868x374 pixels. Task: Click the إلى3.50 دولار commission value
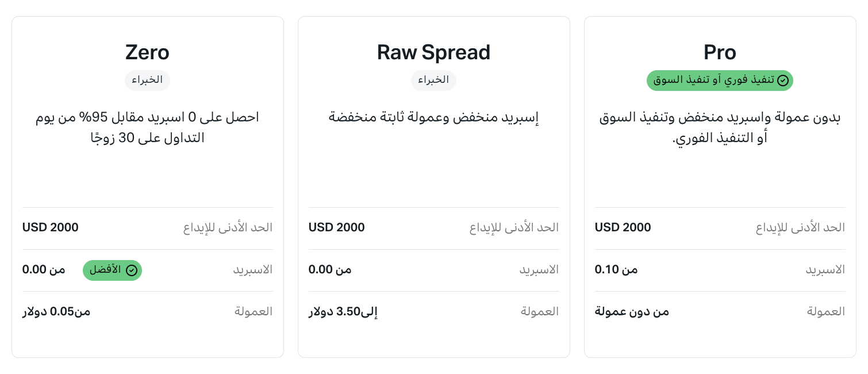coord(343,311)
